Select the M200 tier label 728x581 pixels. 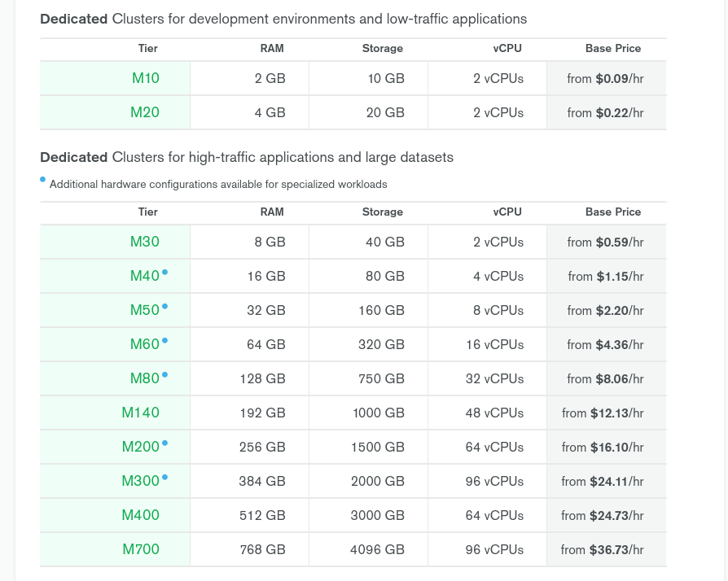[140, 448]
